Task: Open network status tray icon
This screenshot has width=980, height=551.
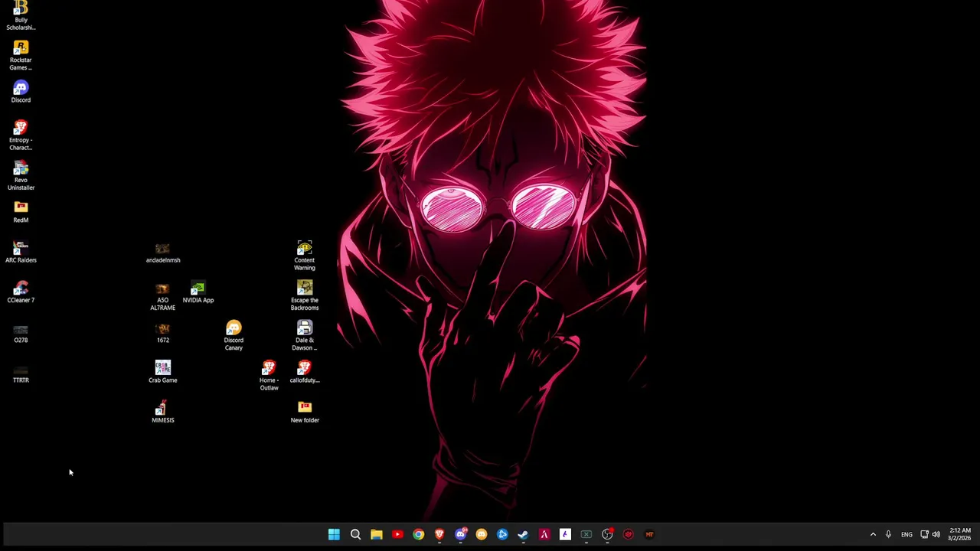Action: (x=924, y=534)
